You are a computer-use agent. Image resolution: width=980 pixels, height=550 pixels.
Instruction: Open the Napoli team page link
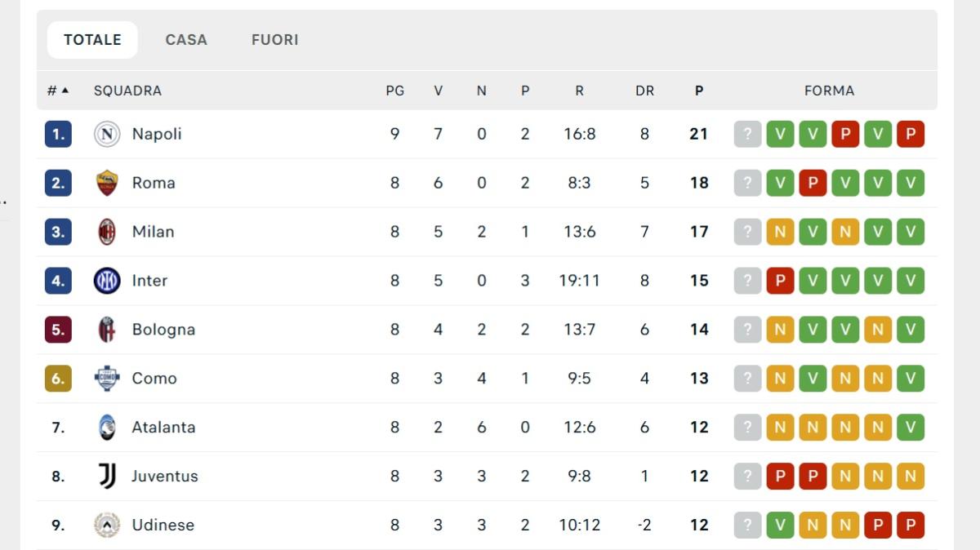157,133
